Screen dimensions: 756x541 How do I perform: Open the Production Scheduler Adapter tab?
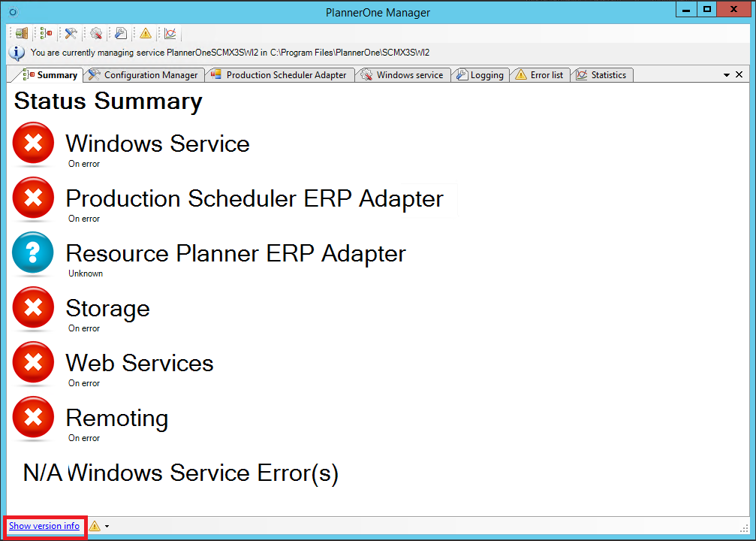279,75
